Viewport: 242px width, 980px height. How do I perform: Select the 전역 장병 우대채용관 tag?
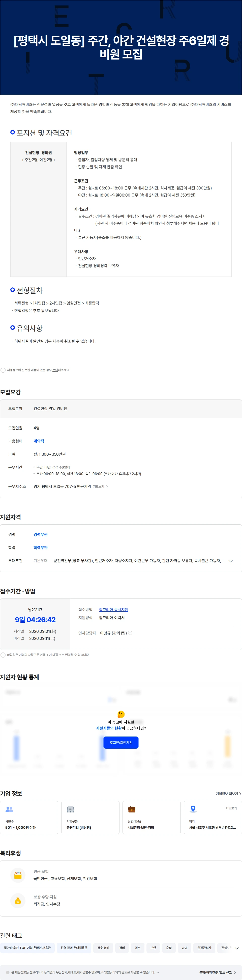pyautogui.click(x=74, y=948)
